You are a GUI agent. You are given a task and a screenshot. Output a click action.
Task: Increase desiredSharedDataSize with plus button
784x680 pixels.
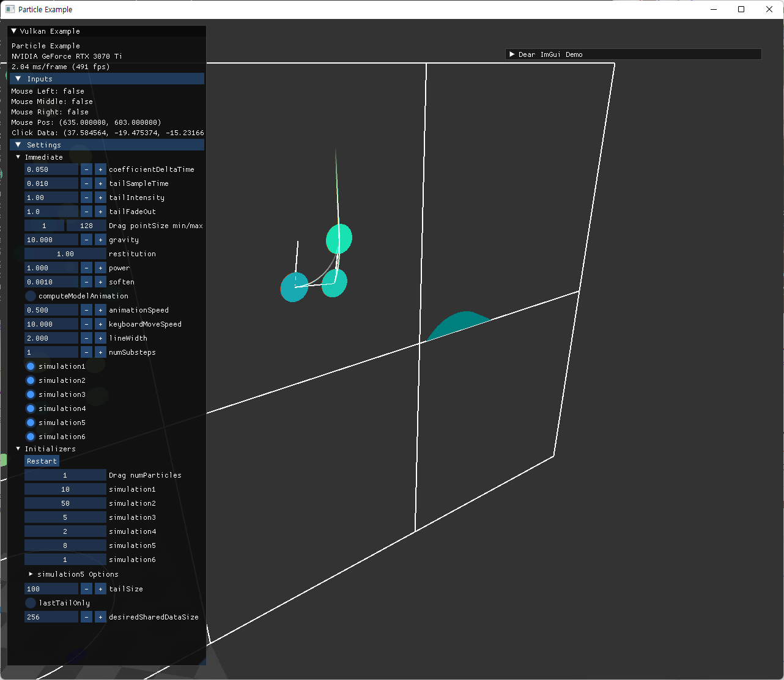[100, 617]
